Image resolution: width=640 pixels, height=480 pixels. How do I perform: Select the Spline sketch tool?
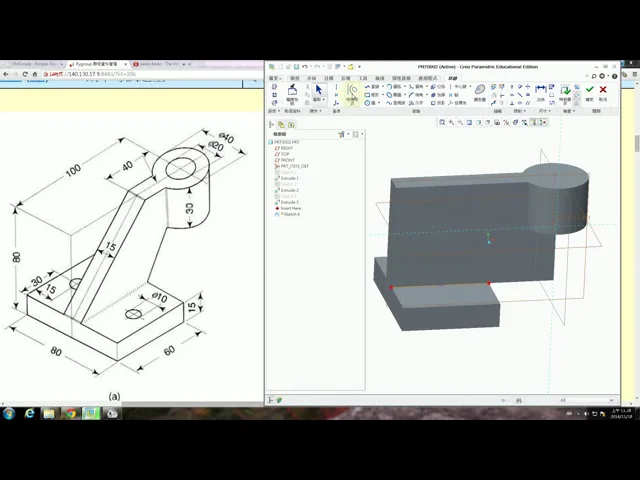[395, 103]
